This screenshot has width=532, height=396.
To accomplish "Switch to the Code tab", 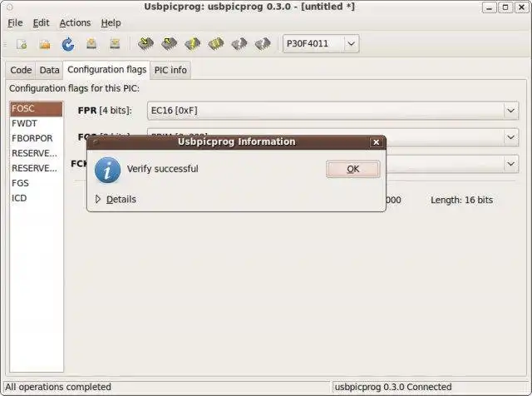I will coord(21,70).
